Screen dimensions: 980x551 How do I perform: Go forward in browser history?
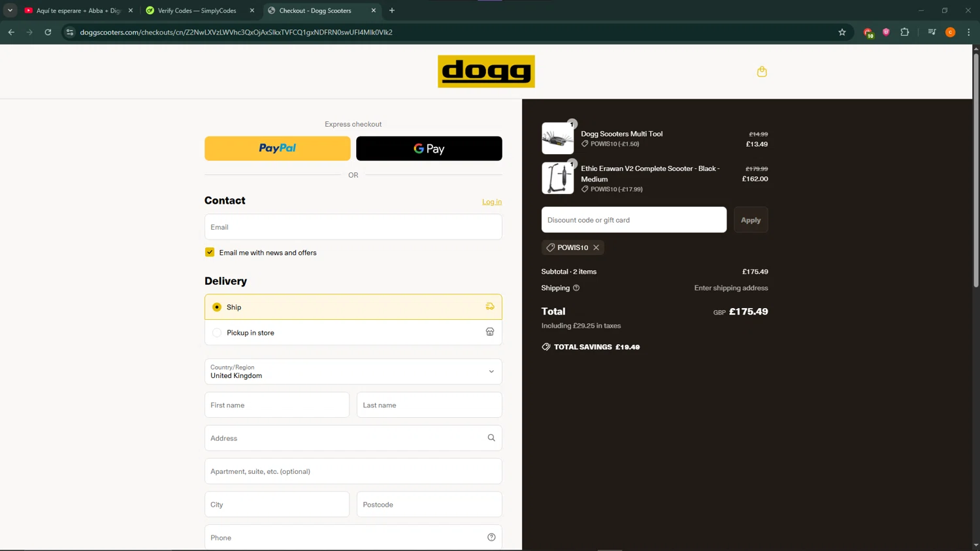pyautogui.click(x=29, y=32)
